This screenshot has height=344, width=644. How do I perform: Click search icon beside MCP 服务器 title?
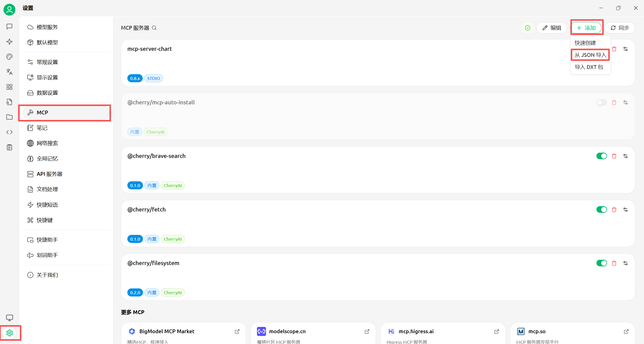coord(154,28)
